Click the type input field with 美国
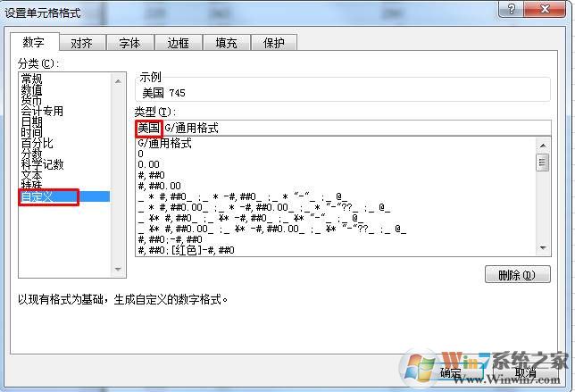The image size is (575, 392). pos(343,128)
